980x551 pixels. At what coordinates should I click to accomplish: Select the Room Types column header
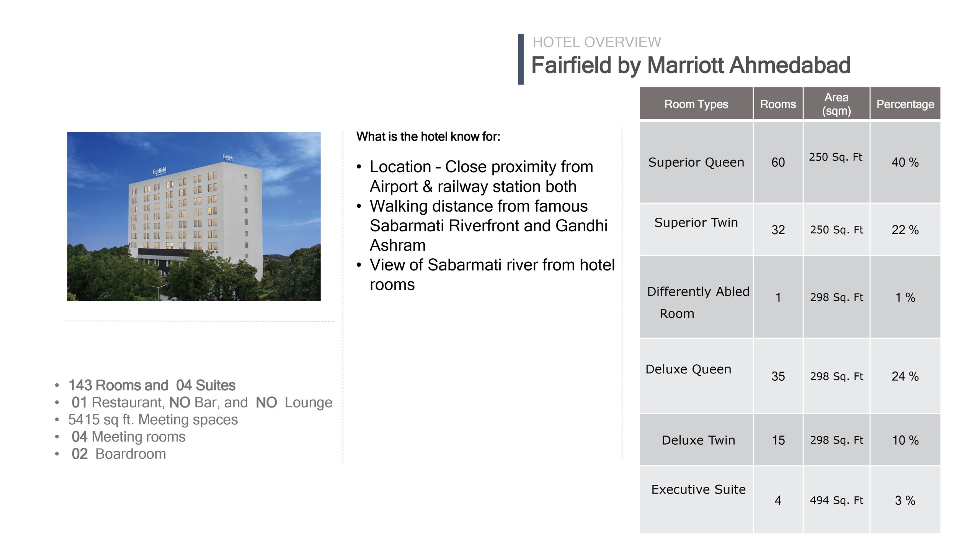coord(696,104)
